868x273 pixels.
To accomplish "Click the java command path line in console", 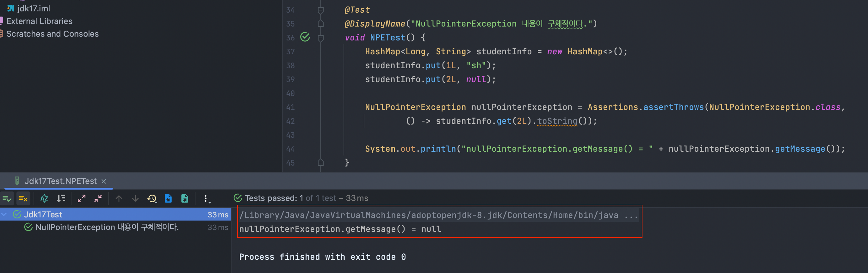I will coord(439,215).
